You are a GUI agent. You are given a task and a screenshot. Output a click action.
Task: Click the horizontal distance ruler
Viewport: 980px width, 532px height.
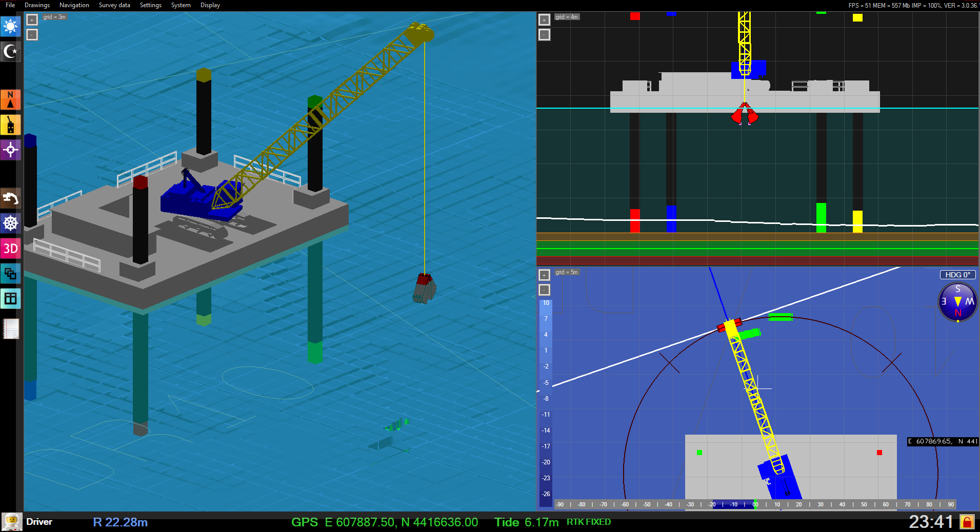tap(755, 504)
